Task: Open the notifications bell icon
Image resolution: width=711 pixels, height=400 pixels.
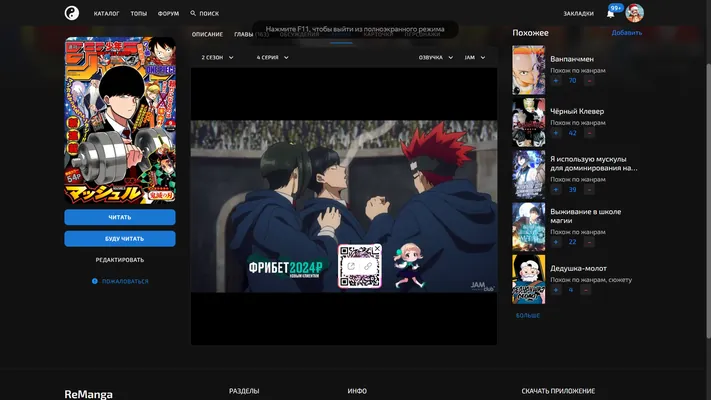Action: point(610,14)
